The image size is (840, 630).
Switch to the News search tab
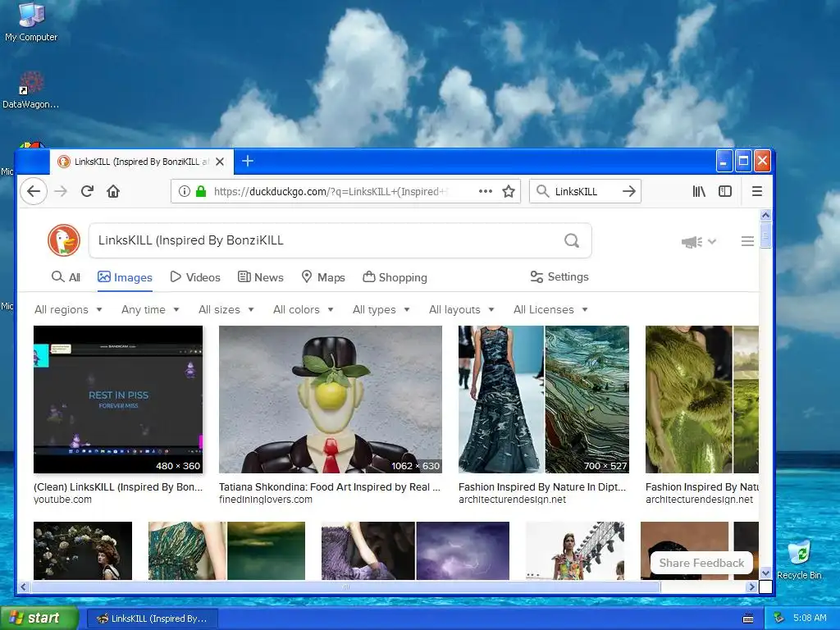[x=260, y=277]
